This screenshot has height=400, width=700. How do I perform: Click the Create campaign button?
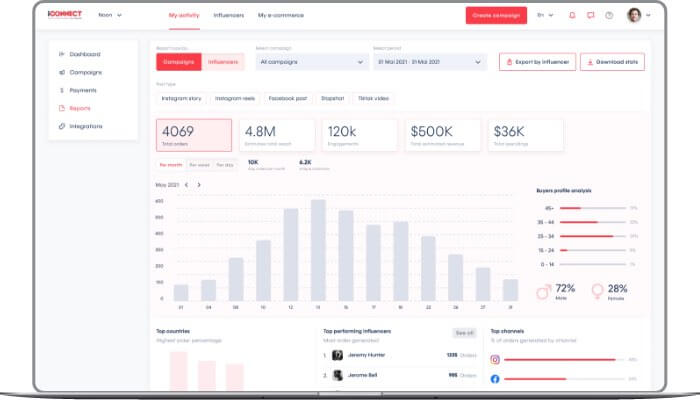(496, 15)
